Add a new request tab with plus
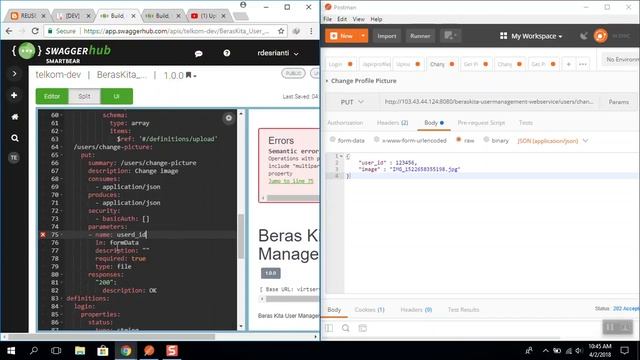 click(569, 64)
